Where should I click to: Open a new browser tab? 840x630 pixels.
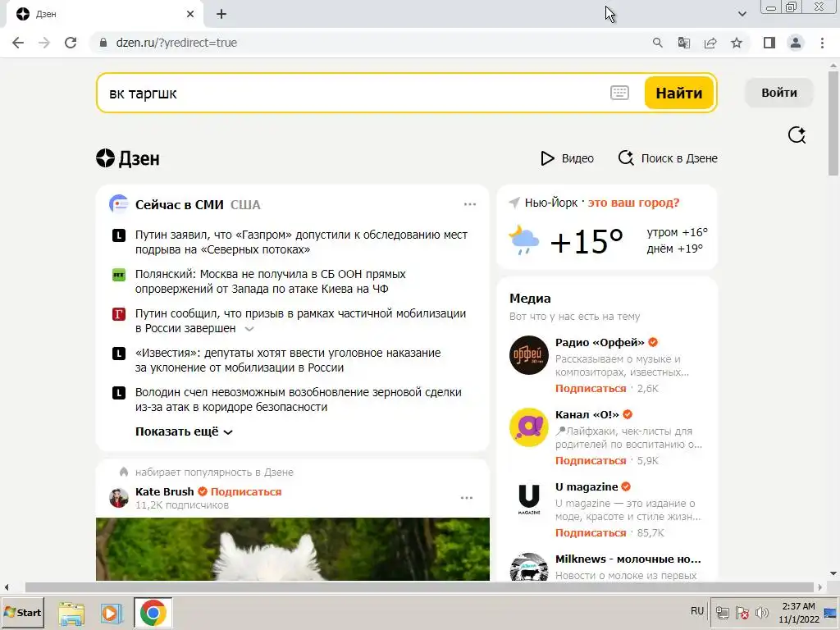pos(221,14)
